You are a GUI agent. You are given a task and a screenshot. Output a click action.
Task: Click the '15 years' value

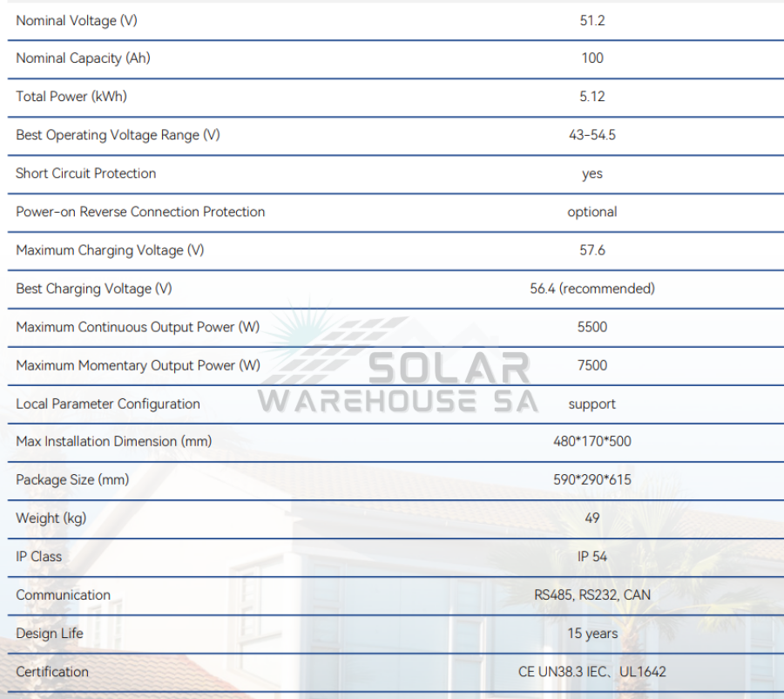(x=592, y=634)
